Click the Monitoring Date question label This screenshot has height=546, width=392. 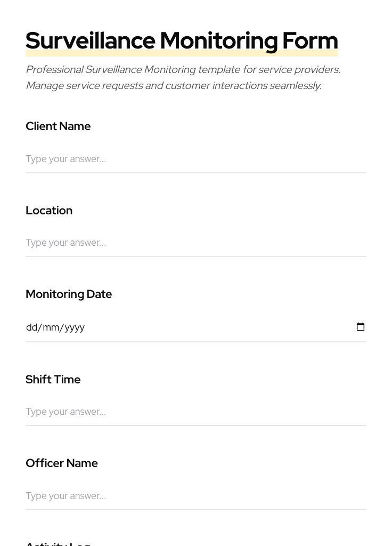pyautogui.click(x=69, y=294)
